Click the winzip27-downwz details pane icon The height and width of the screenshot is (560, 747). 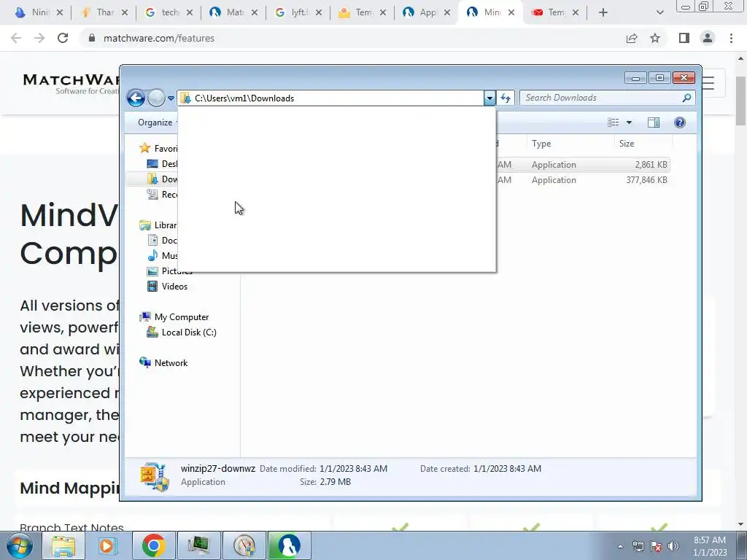coord(155,477)
